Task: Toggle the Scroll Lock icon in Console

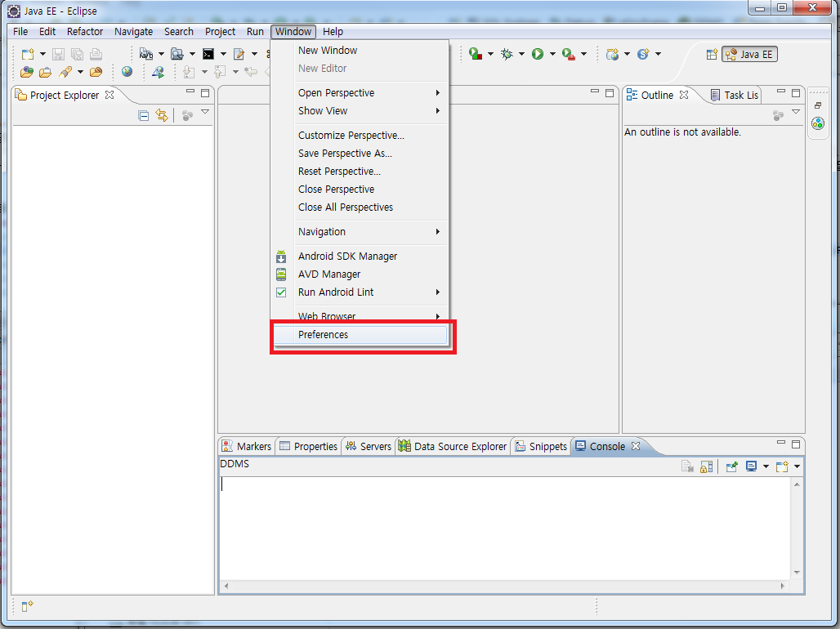Action: coord(706,466)
